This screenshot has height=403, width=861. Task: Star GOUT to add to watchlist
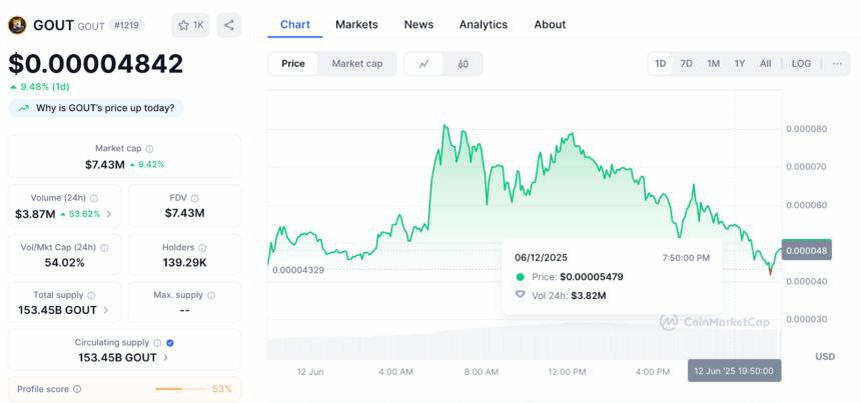[190, 25]
